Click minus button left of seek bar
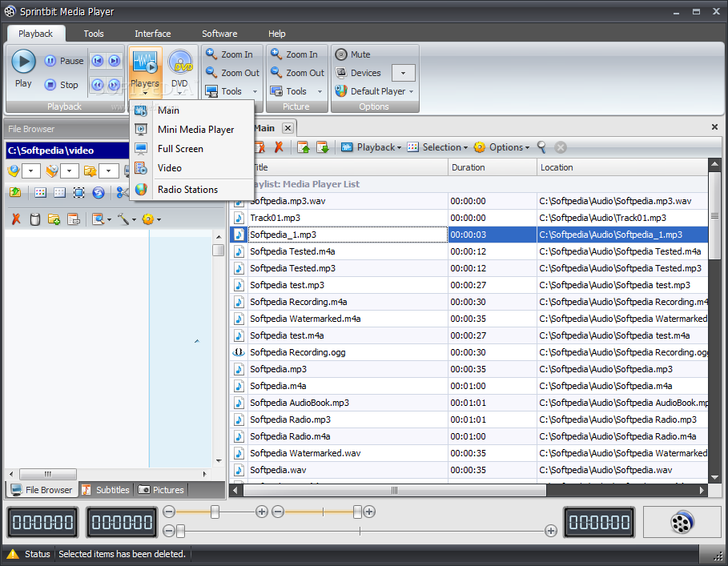The height and width of the screenshot is (566, 728). [x=169, y=531]
